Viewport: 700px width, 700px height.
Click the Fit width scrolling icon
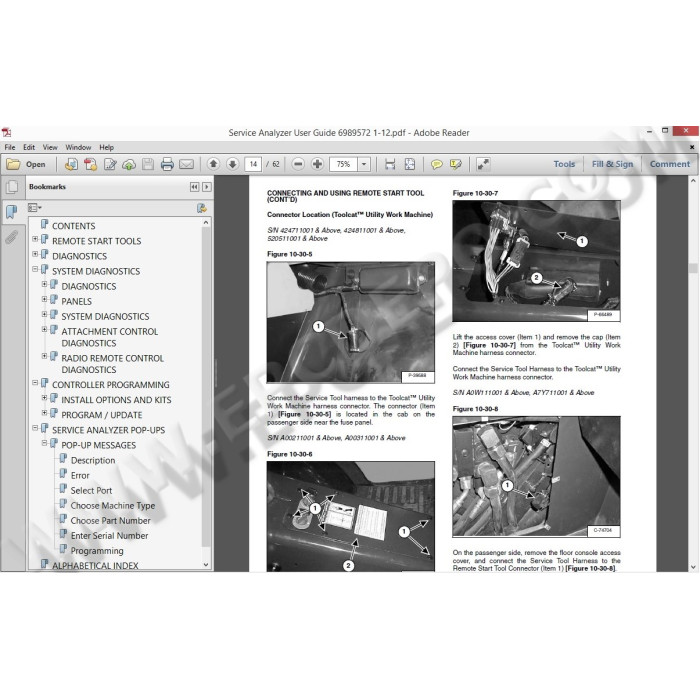pyautogui.click(x=390, y=164)
